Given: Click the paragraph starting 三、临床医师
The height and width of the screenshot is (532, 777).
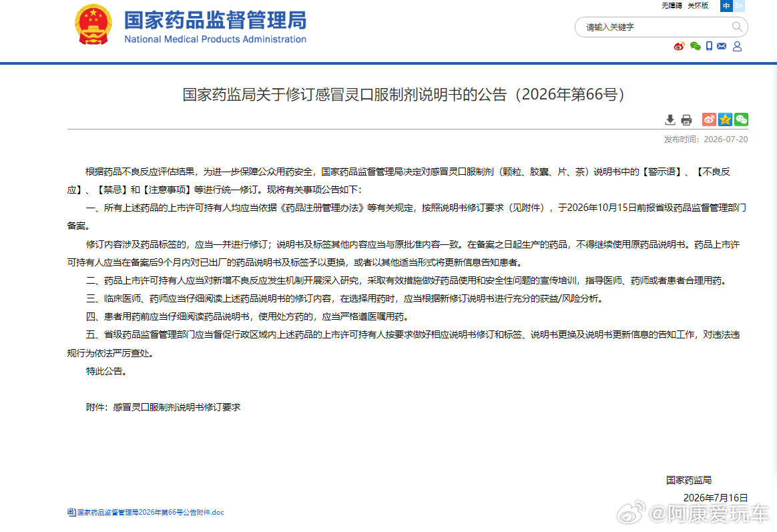Looking at the screenshot, I should 344,298.
